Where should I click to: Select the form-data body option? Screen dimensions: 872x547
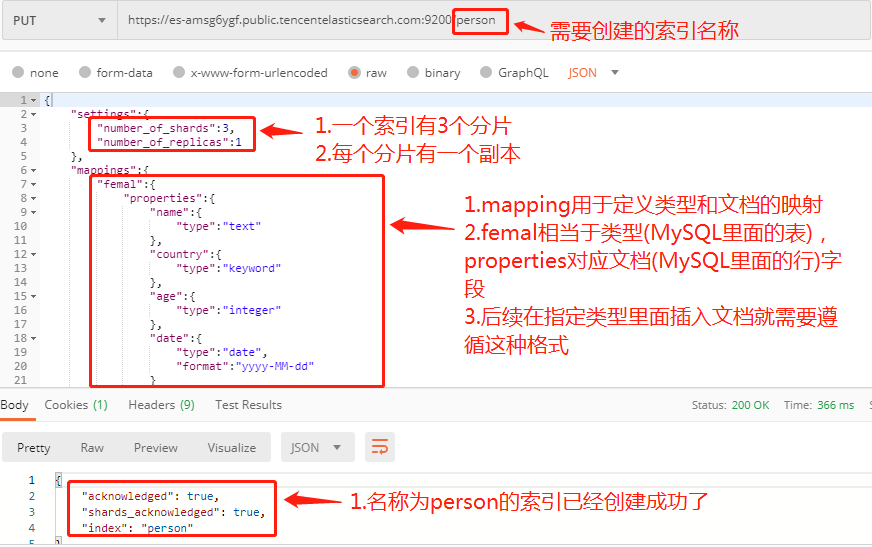pyautogui.click(x=116, y=72)
